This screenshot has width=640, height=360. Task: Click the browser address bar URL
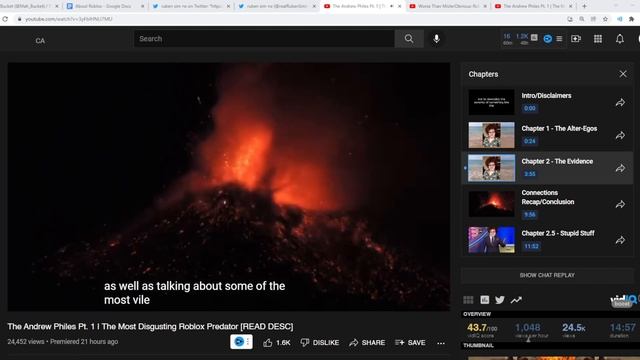(69, 19)
